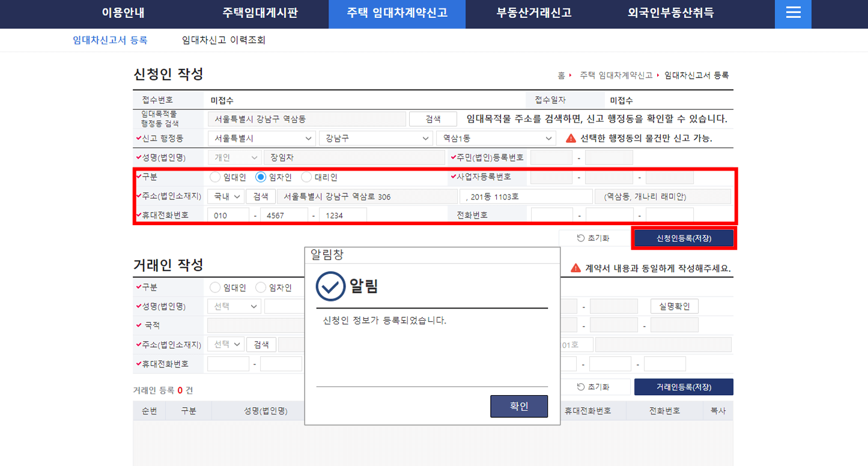Open the hamburger menu in top navigation
Image resolution: width=868 pixels, height=466 pixels.
pyautogui.click(x=792, y=14)
